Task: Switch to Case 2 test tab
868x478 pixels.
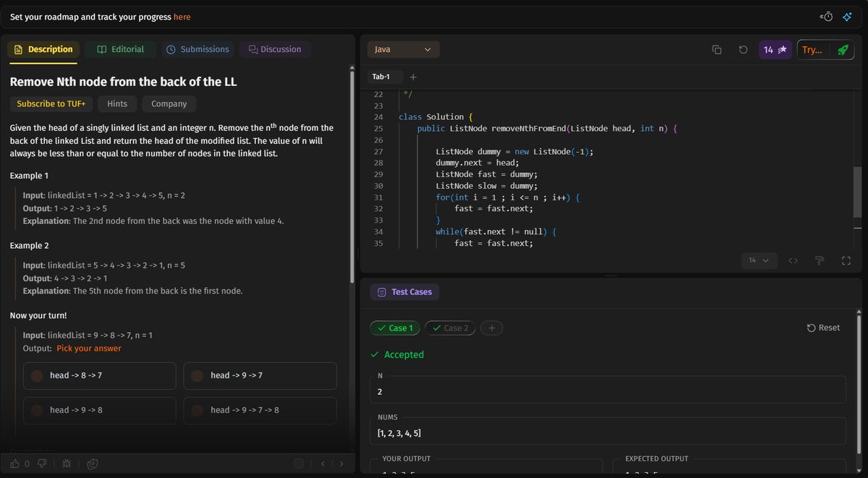Action: (x=450, y=328)
